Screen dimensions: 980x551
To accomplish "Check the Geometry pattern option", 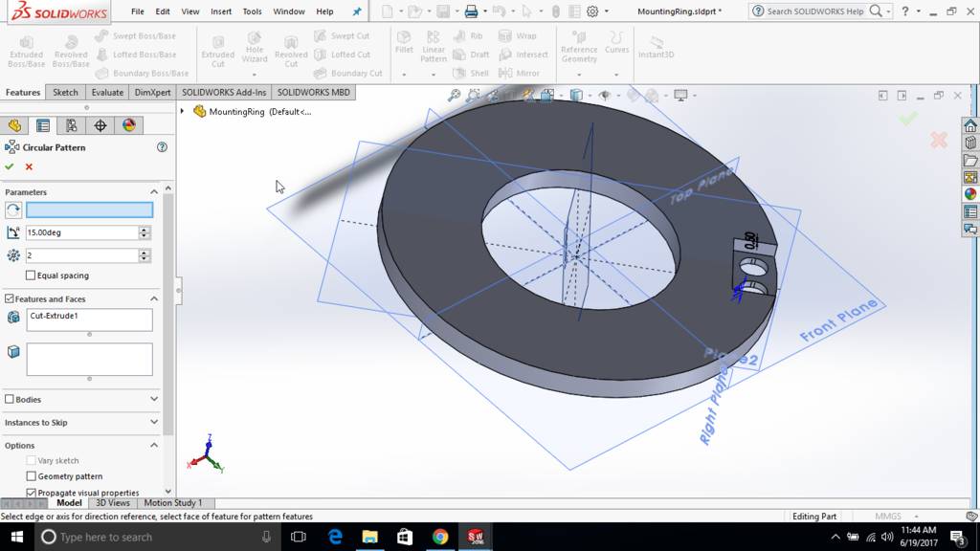I will pos(32,476).
